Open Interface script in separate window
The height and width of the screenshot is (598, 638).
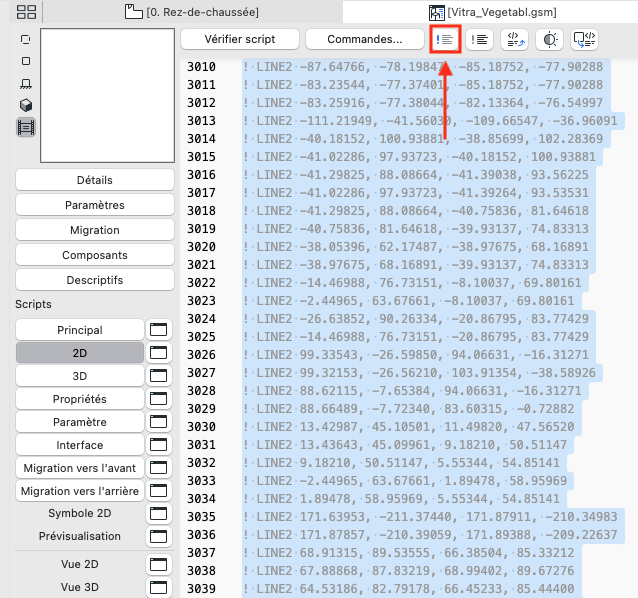(159, 445)
